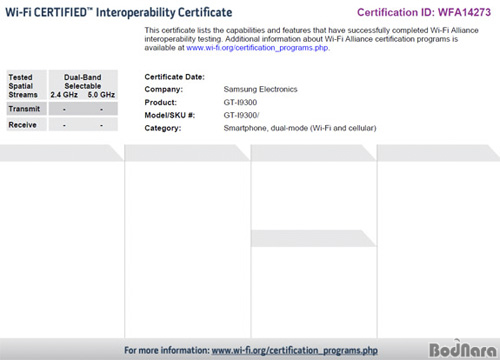Select the Dual-Band Selectable column header

pos(83,81)
